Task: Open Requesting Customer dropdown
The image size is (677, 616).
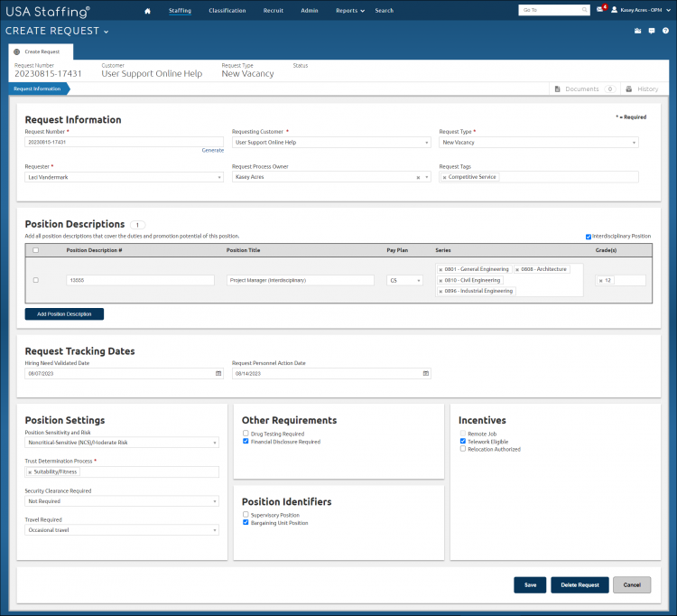Action: click(331, 143)
